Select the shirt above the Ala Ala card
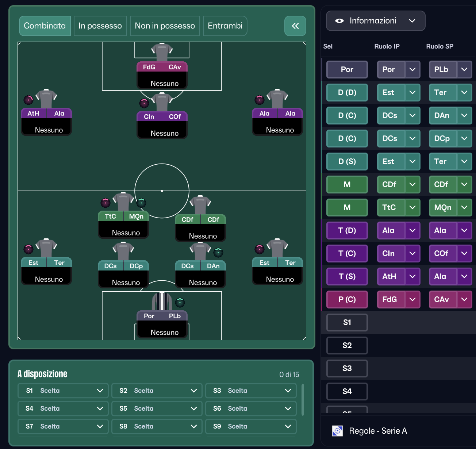476x449 pixels. (277, 99)
